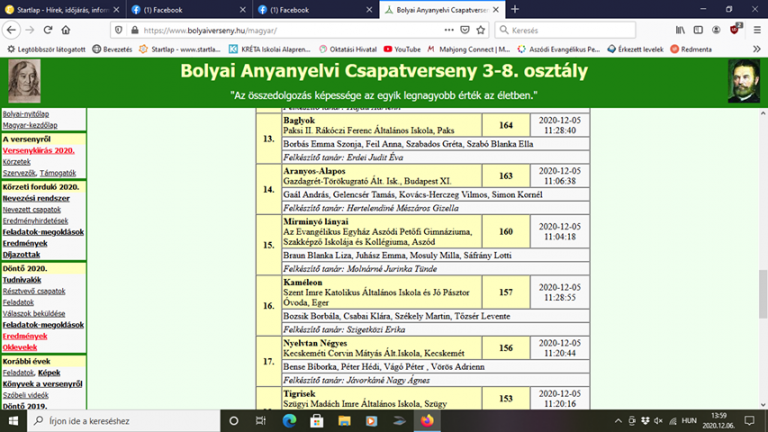
Task: Click the Windows taskbar search box
Action: [124, 421]
